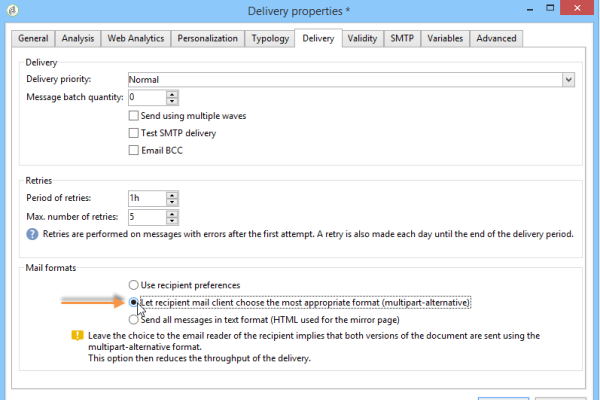
Task: Open the Advanced tab
Action: click(x=496, y=39)
